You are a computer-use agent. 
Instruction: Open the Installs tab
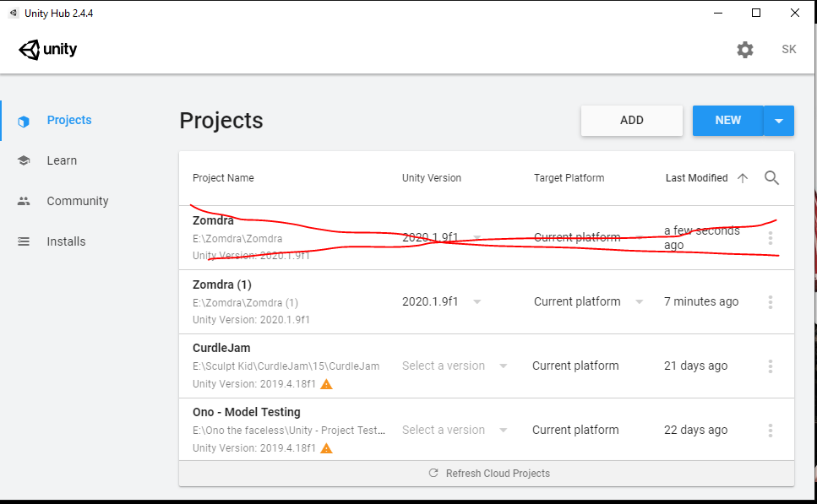point(66,241)
